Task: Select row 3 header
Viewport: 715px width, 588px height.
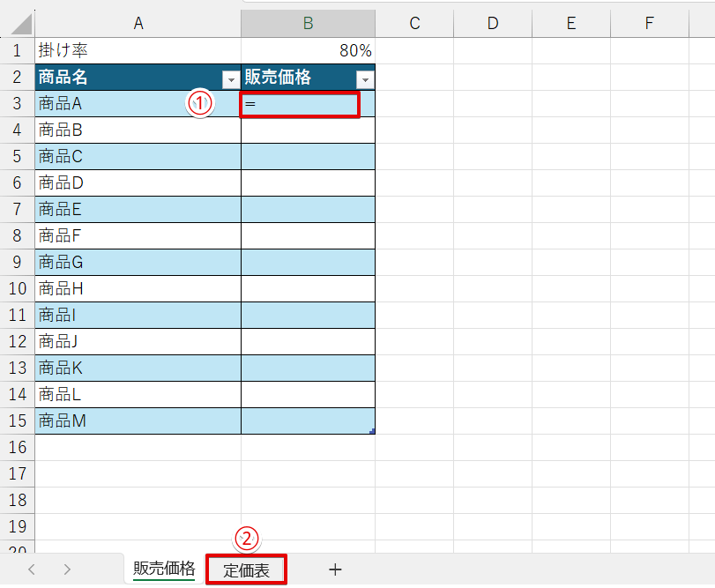Action: pos(18,103)
